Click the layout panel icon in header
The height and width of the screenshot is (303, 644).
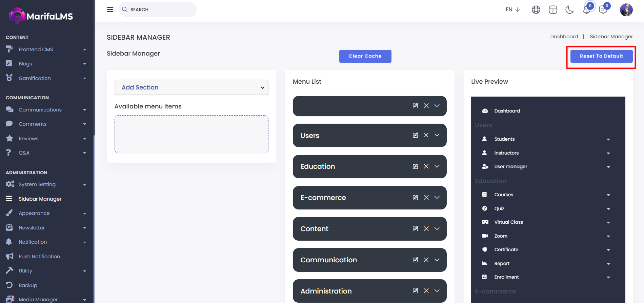553,10
